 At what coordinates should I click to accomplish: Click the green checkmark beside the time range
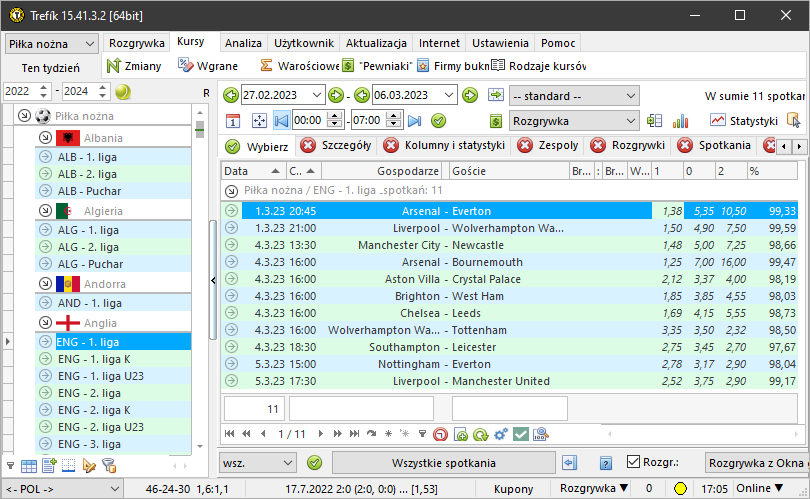[438, 120]
